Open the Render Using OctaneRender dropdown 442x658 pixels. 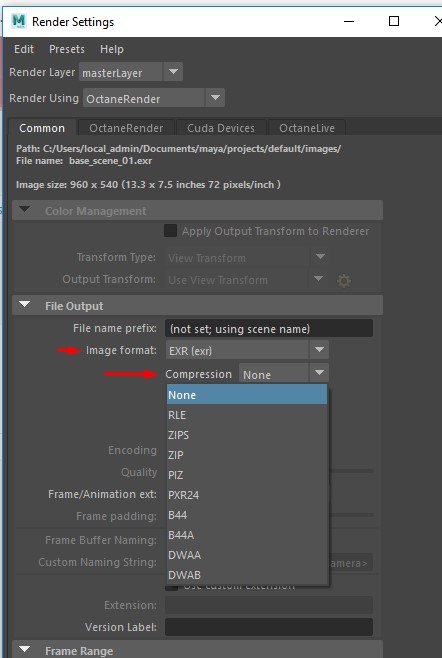(215, 98)
